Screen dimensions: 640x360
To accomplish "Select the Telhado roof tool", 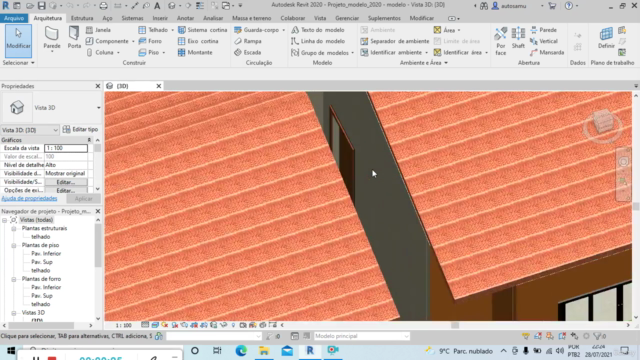I will (x=153, y=30).
